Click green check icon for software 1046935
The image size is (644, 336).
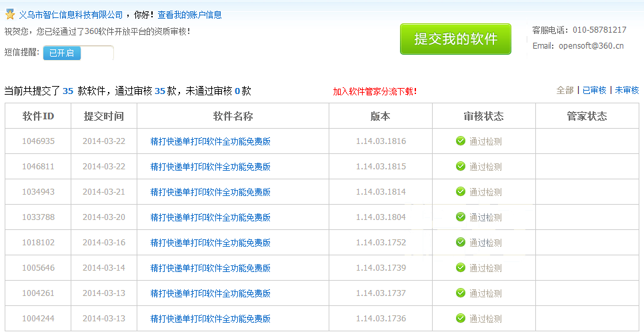pyautogui.click(x=460, y=141)
